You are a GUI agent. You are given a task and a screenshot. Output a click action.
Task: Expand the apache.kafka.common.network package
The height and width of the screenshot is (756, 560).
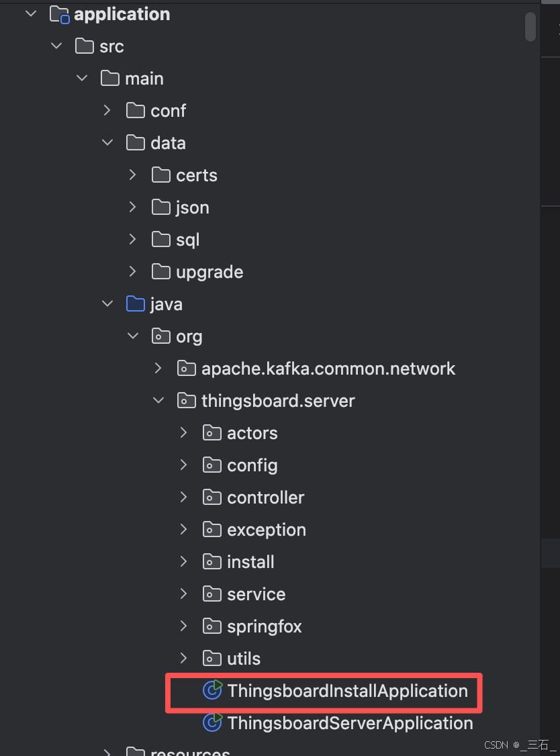(158, 369)
